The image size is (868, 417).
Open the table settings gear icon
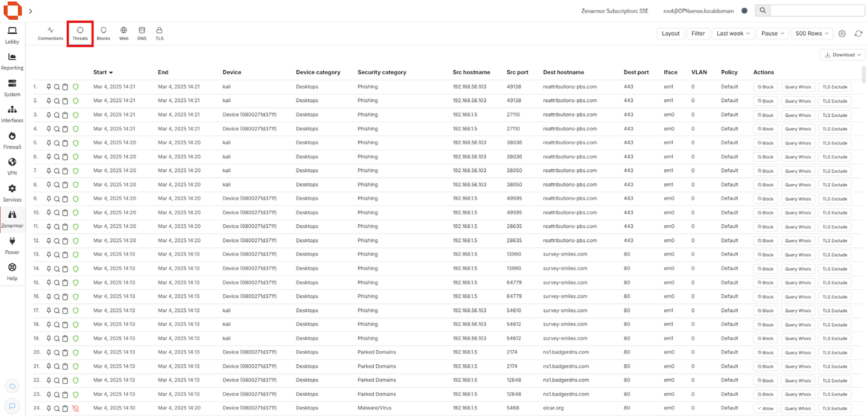(842, 34)
